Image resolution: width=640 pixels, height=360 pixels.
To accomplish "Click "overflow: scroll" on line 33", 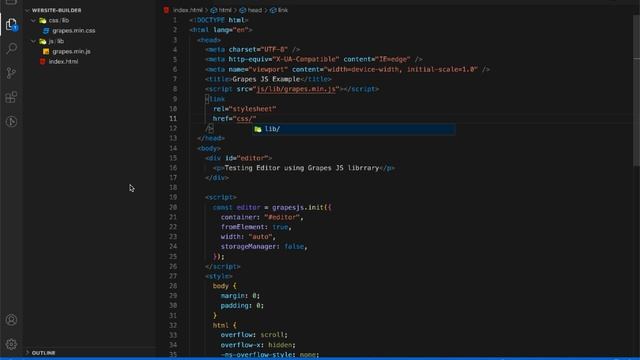I will coord(253,335).
